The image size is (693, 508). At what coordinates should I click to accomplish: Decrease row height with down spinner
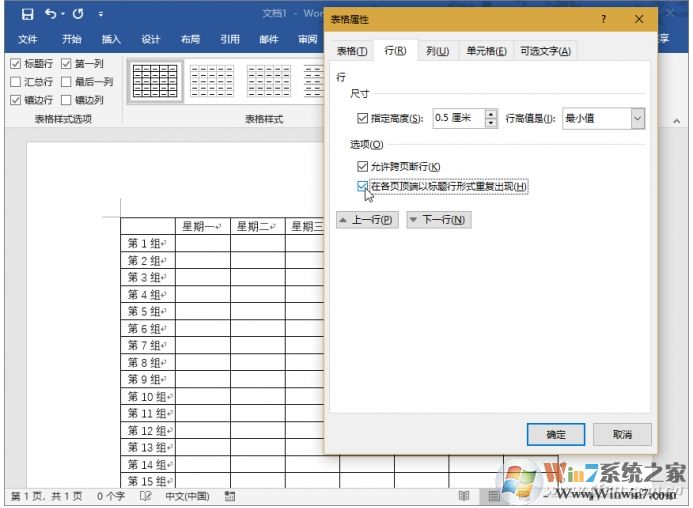click(491, 123)
